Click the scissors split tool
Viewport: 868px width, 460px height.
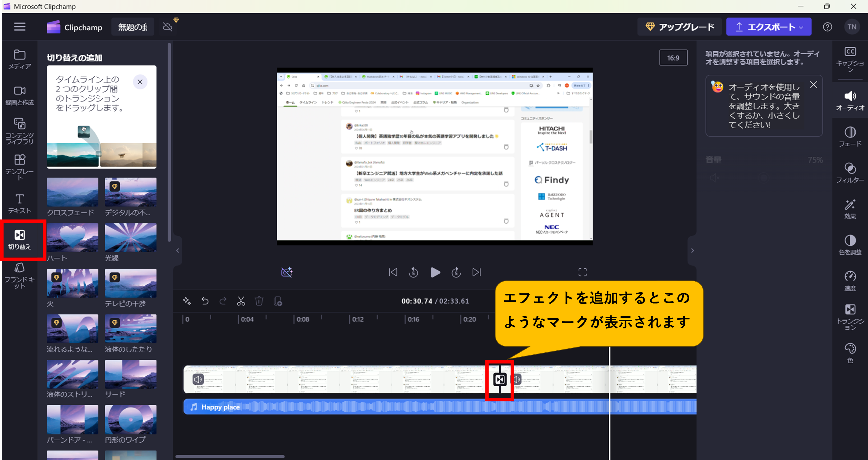pos(241,301)
